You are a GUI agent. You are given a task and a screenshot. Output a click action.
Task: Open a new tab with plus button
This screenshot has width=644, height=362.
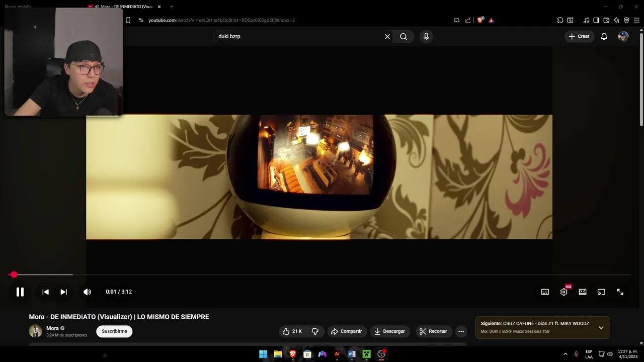tap(172, 7)
